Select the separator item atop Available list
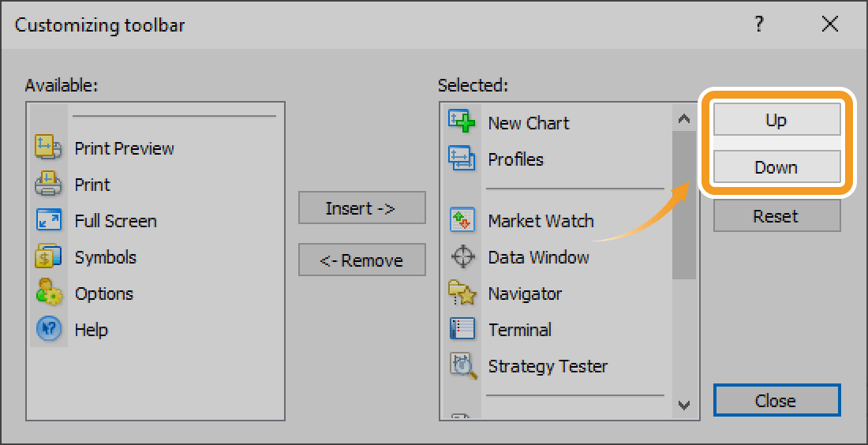The height and width of the screenshot is (445, 868). (x=174, y=116)
